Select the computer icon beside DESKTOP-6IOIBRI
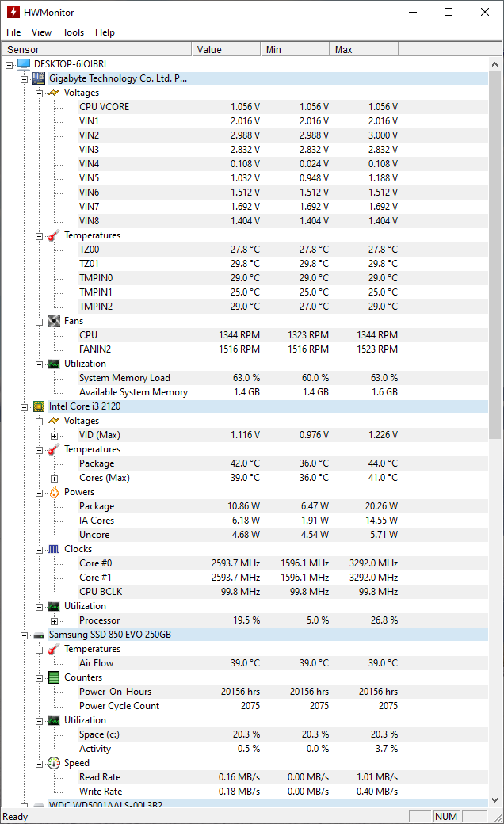The width and height of the screenshot is (504, 824). [25, 64]
